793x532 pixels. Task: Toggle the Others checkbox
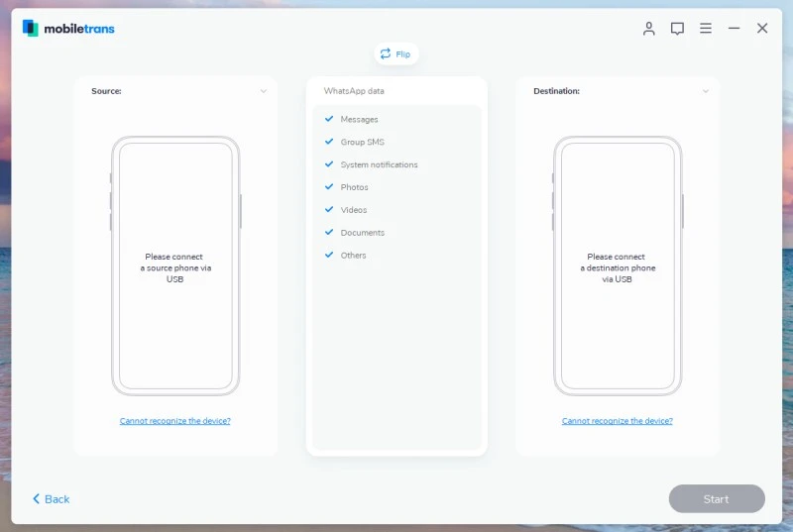329,256
